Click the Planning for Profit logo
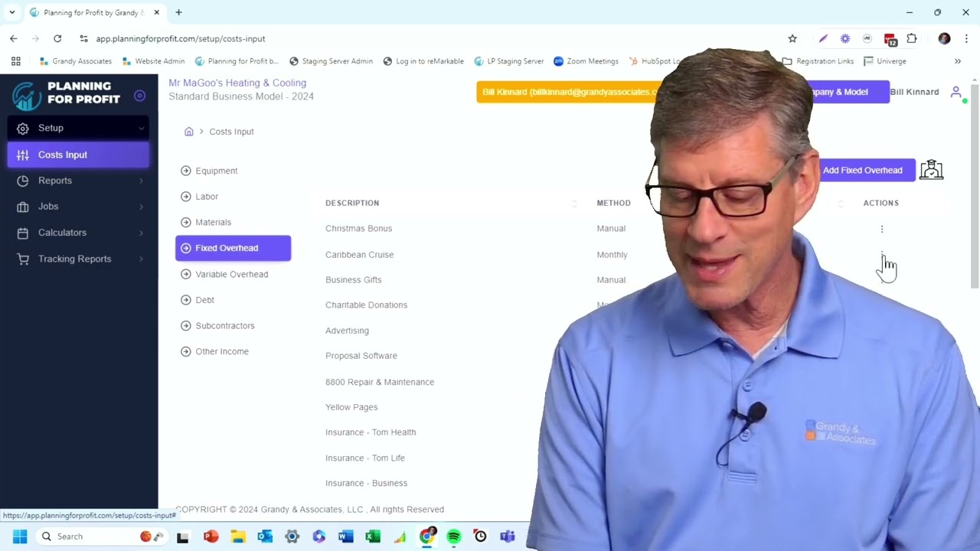980x551 pixels. (67, 95)
